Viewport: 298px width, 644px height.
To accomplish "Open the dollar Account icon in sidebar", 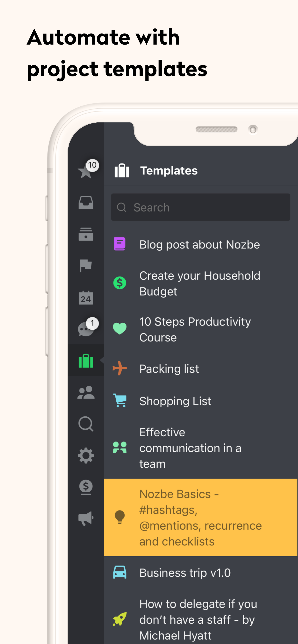I will pyautogui.click(x=86, y=487).
